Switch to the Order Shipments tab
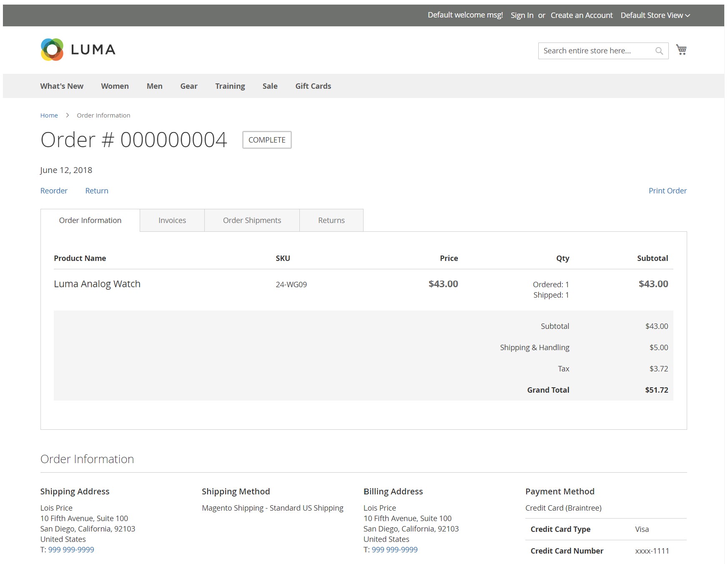 coord(252,220)
